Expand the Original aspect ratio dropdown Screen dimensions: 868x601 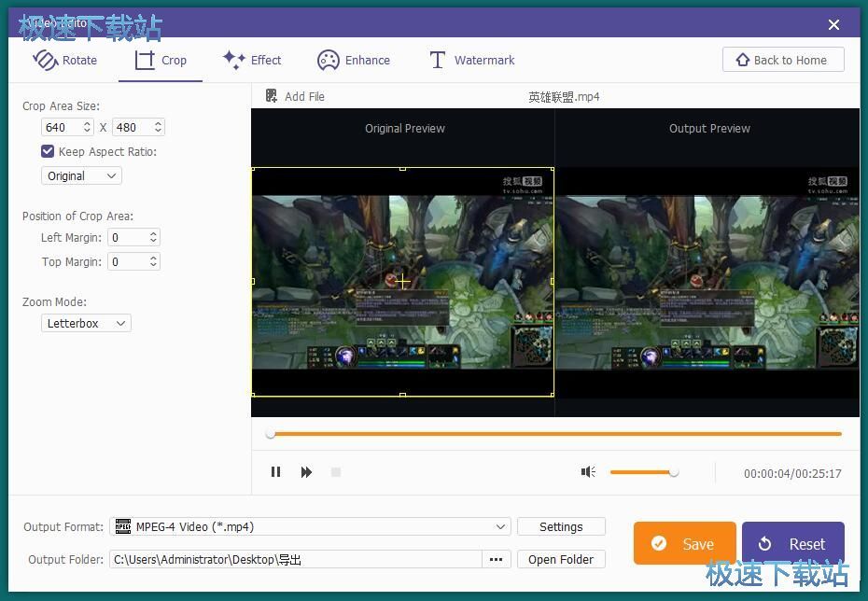tap(81, 176)
